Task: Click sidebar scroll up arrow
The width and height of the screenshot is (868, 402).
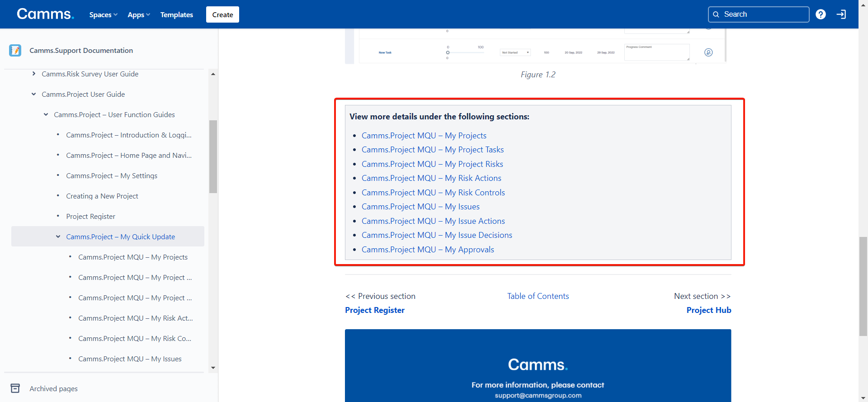Action: [213, 74]
